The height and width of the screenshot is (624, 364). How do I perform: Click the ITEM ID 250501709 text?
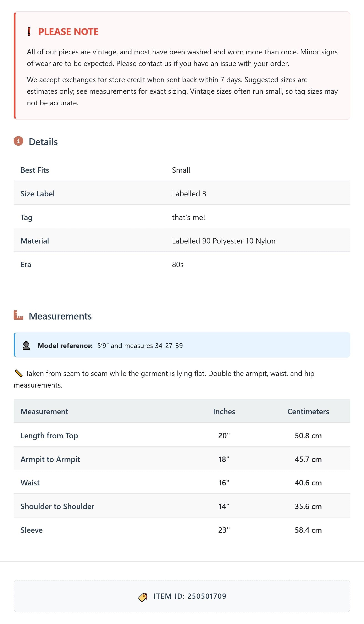point(190,596)
